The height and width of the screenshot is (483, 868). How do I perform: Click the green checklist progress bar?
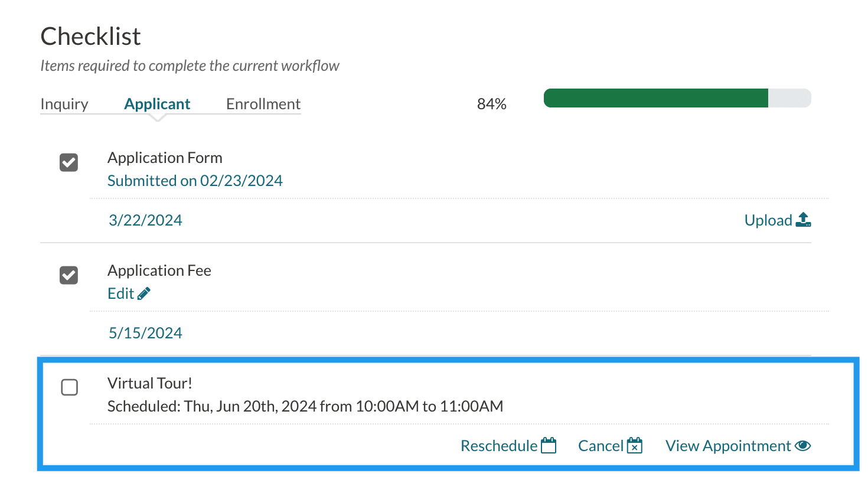(x=655, y=98)
